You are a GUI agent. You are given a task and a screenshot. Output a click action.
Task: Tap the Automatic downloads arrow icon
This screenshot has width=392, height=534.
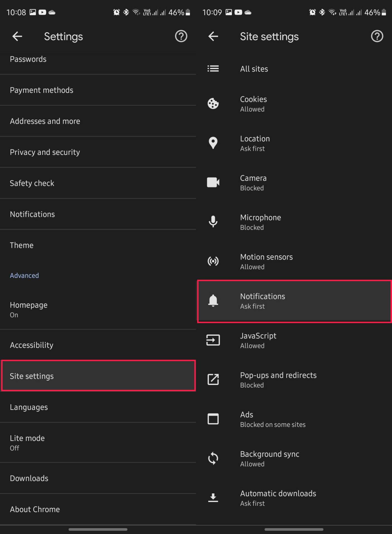point(213,498)
